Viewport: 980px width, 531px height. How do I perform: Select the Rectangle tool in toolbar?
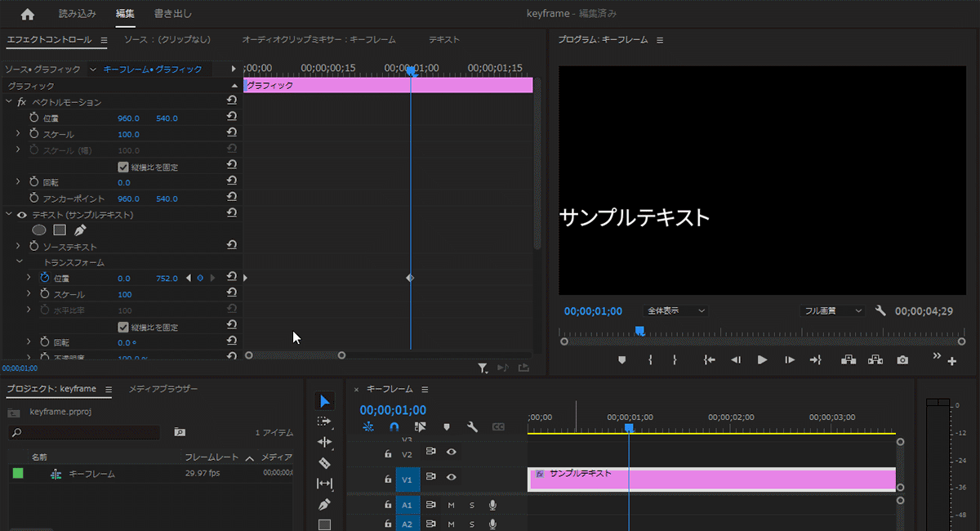coord(324,524)
